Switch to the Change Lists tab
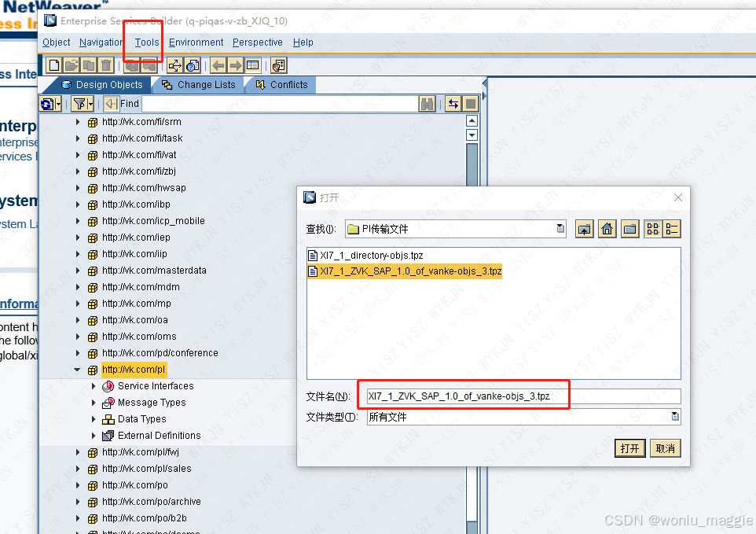This screenshot has height=534, width=756. click(x=199, y=85)
